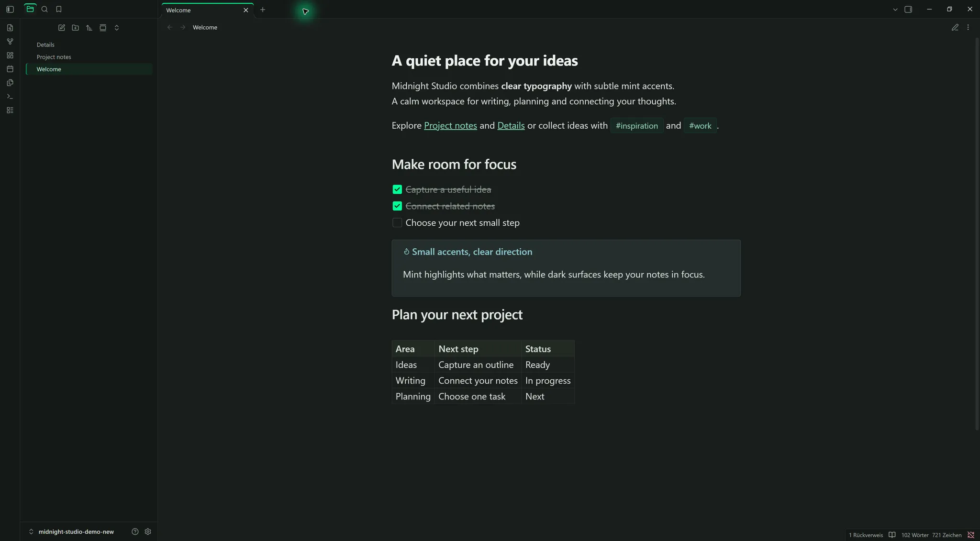Toggle the right sidebar icon
980x541 pixels.
pyautogui.click(x=908, y=10)
